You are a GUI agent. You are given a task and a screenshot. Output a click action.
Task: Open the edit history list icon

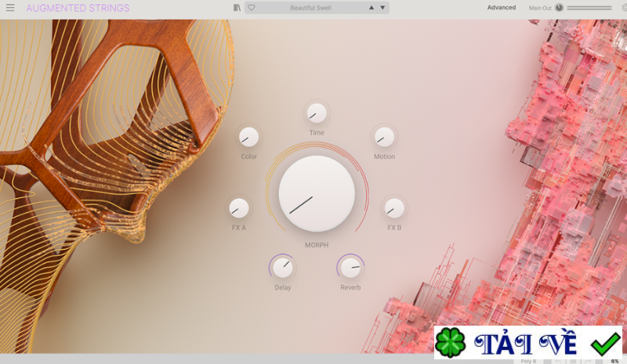(573, 361)
